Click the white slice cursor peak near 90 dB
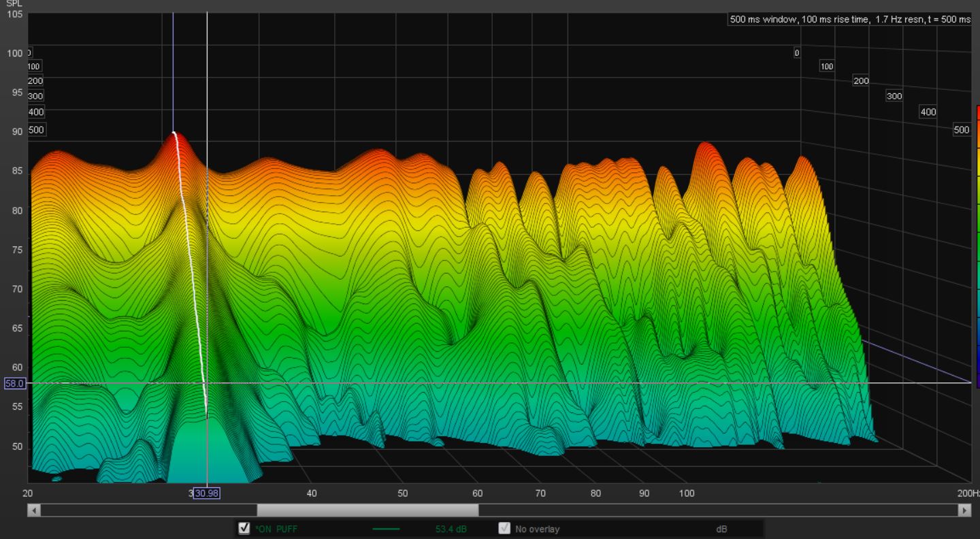980x539 pixels. click(x=174, y=133)
